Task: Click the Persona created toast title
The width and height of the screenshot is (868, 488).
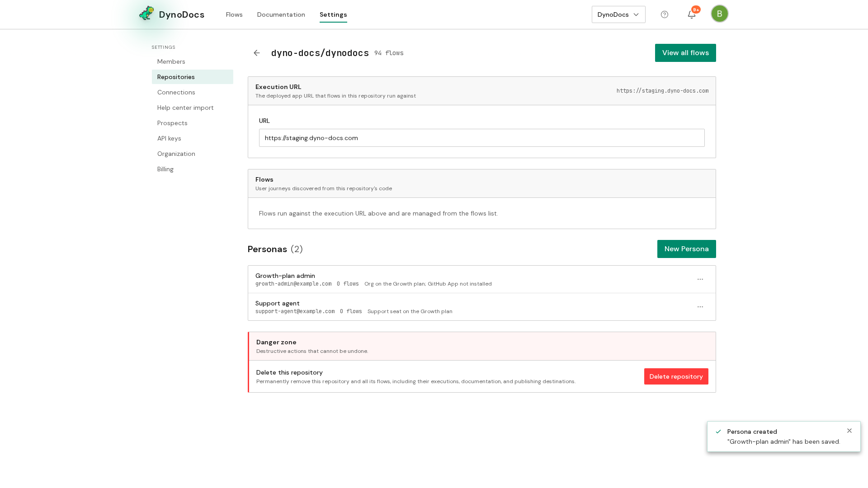Action: tap(752, 432)
